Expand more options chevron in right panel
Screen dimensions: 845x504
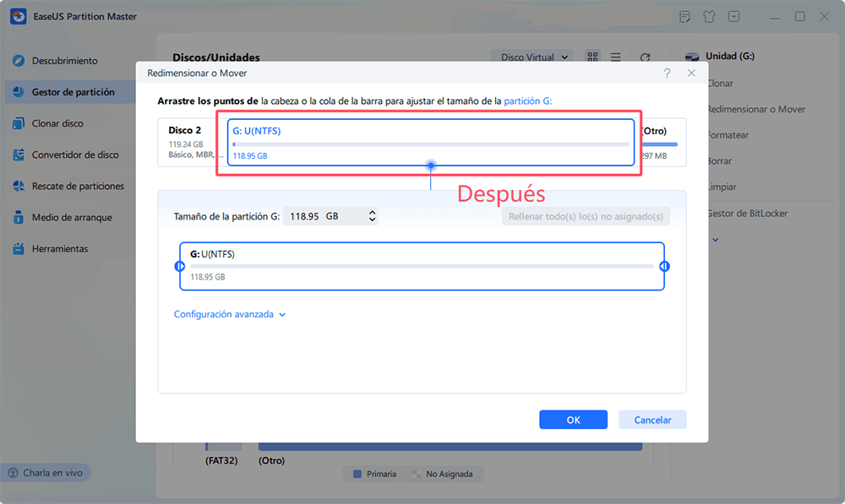coord(715,240)
